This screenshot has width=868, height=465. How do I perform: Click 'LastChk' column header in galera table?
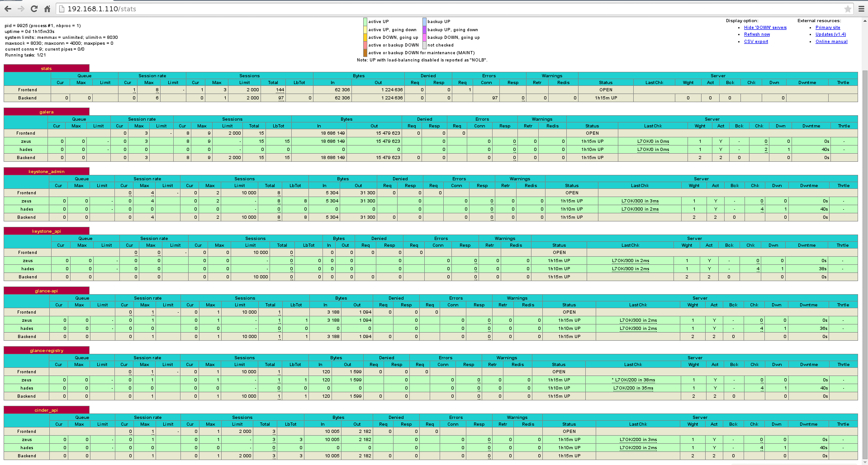[653, 126]
